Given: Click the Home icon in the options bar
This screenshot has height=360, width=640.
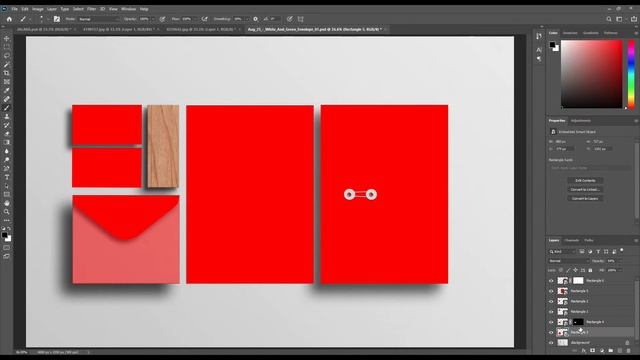Looking at the screenshot, I should pyautogui.click(x=9, y=19).
